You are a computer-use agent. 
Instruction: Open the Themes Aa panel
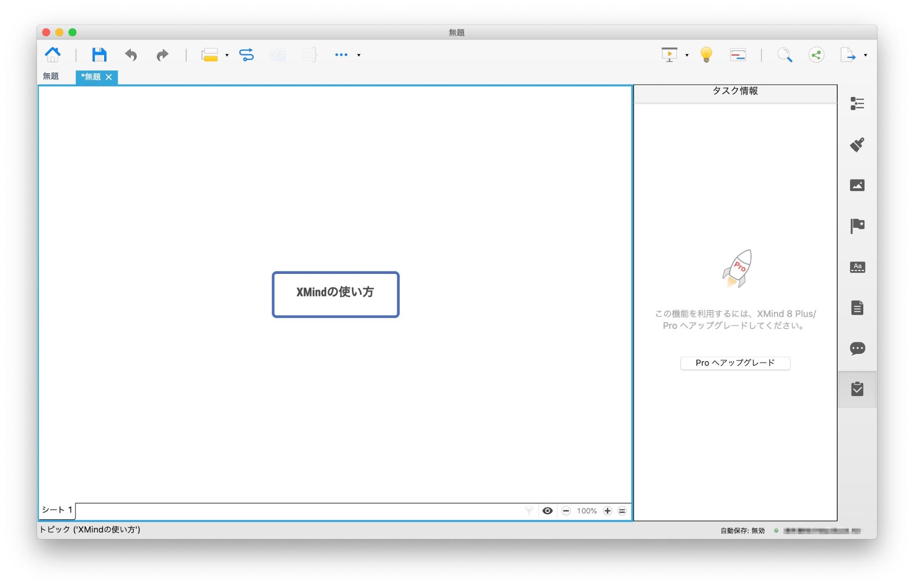click(857, 267)
